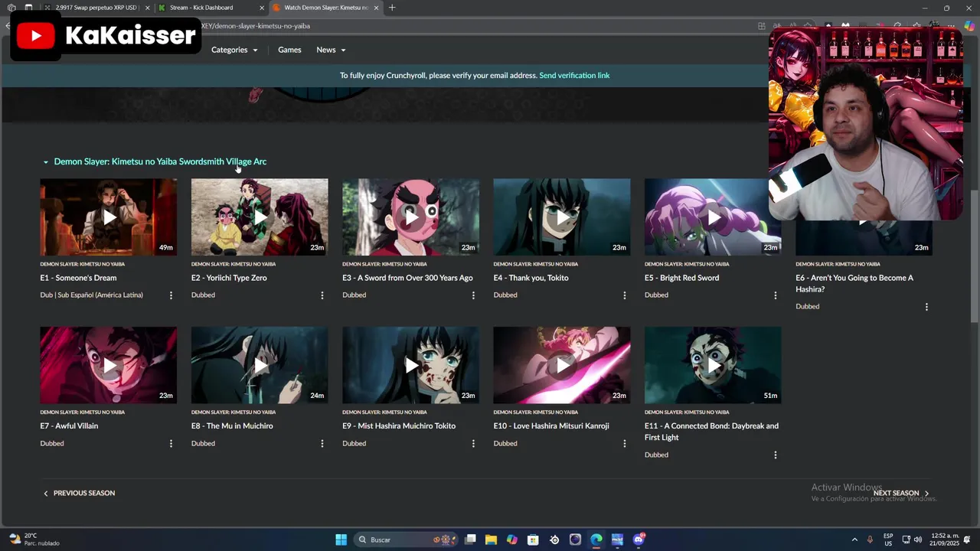This screenshot has width=980, height=551.
Task: Open E11 A Connected Bond title link
Action: tap(711, 432)
